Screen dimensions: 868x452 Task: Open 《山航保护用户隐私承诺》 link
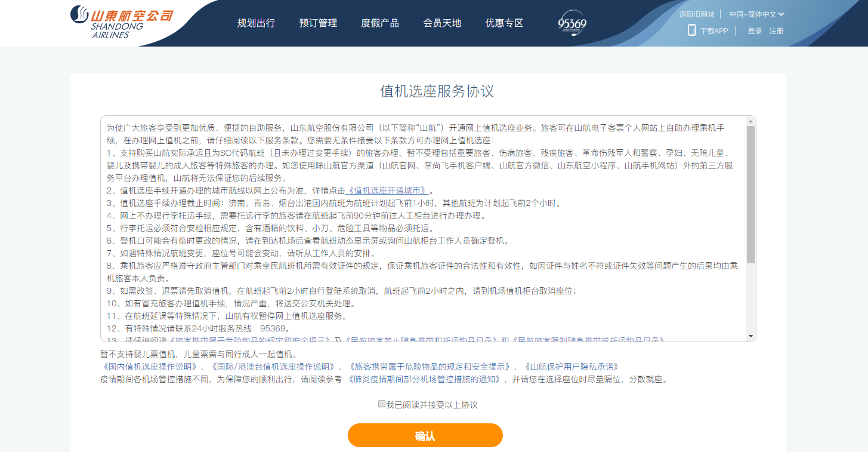(x=573, y=367)
